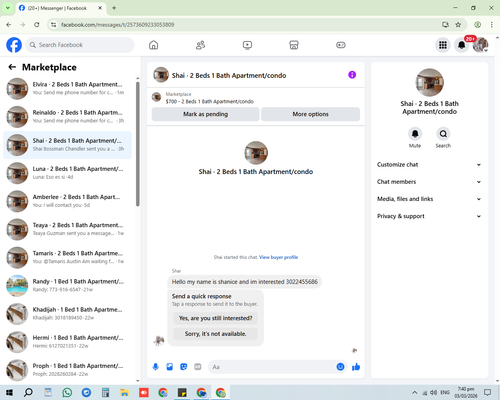Choose a sticker icon in the composer

point(184,367)
